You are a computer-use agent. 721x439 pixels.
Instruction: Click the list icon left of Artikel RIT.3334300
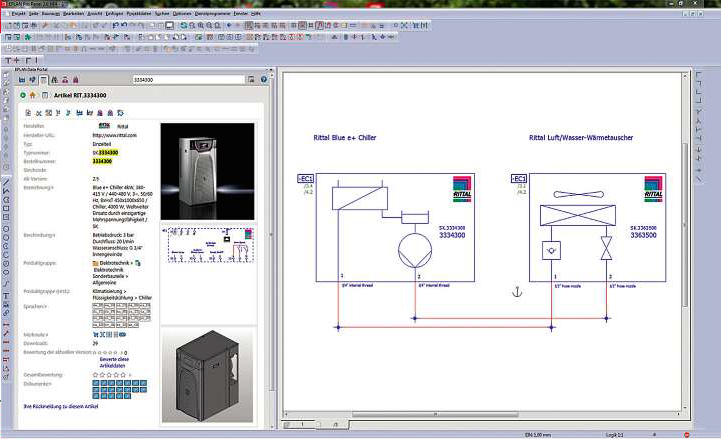coord(45,95)
